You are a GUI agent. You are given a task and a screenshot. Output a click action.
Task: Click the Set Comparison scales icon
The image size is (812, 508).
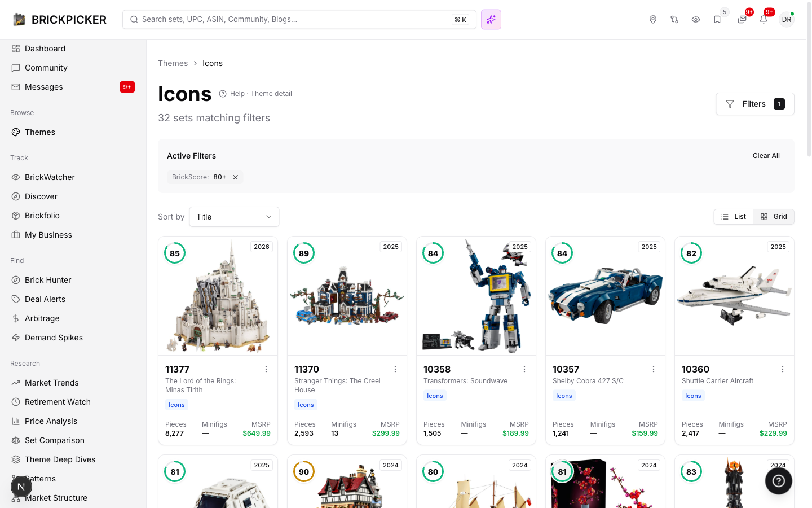pos(16,440)
